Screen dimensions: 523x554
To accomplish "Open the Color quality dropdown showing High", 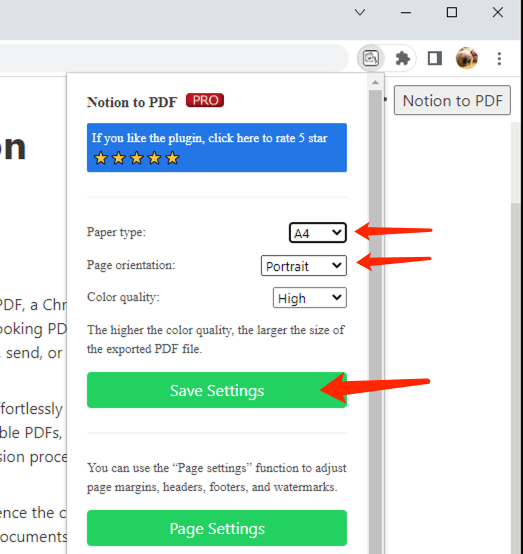I will click(x=310, y=297).
